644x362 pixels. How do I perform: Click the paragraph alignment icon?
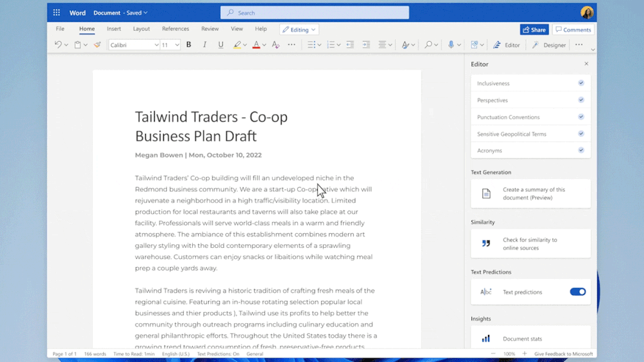(x=382, y=44)
